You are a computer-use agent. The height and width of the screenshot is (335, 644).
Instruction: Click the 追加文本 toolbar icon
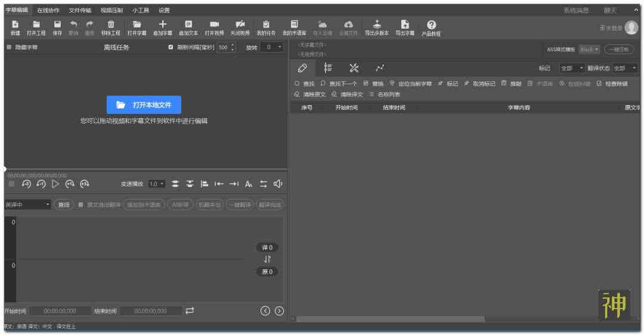(188, 27)
